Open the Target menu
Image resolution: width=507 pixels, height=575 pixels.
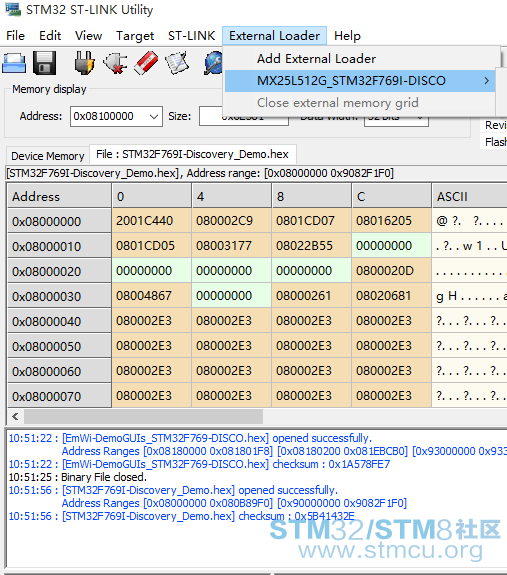click(x=135, y=36)
